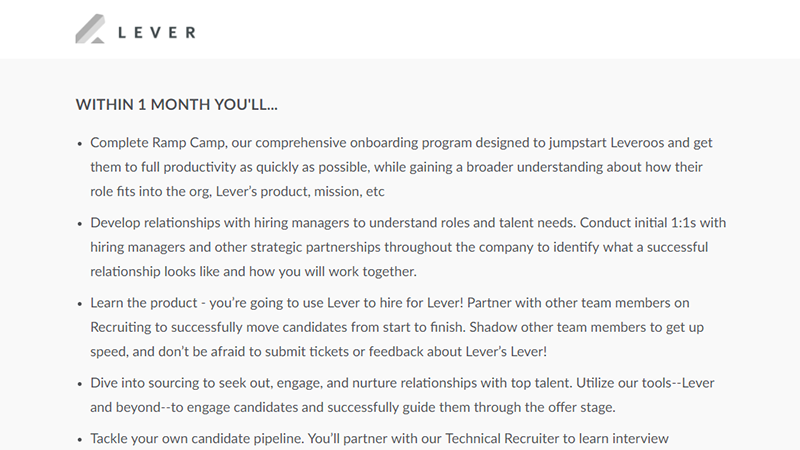800x450 pixels.
Task: Click the bullet dot before "Tackle your own"
Action: click(80, 440)
